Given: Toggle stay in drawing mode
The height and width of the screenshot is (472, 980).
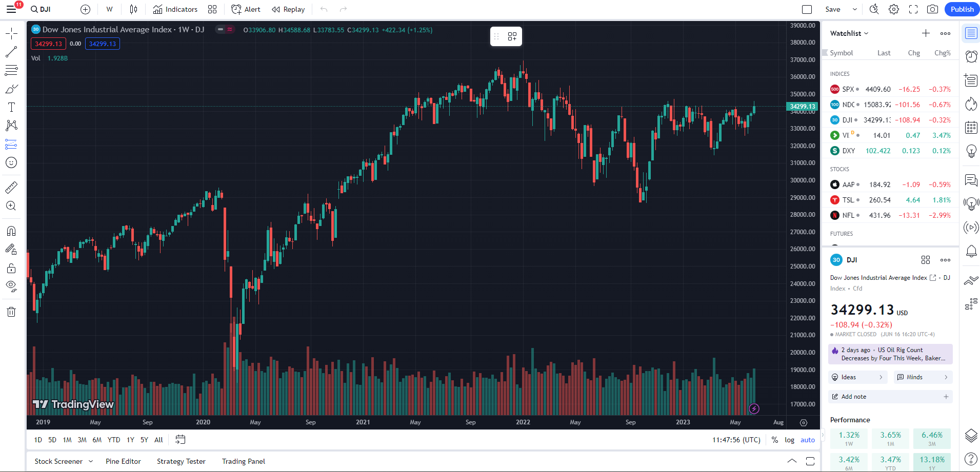Looking at the screenshot, I should (11, 250).
